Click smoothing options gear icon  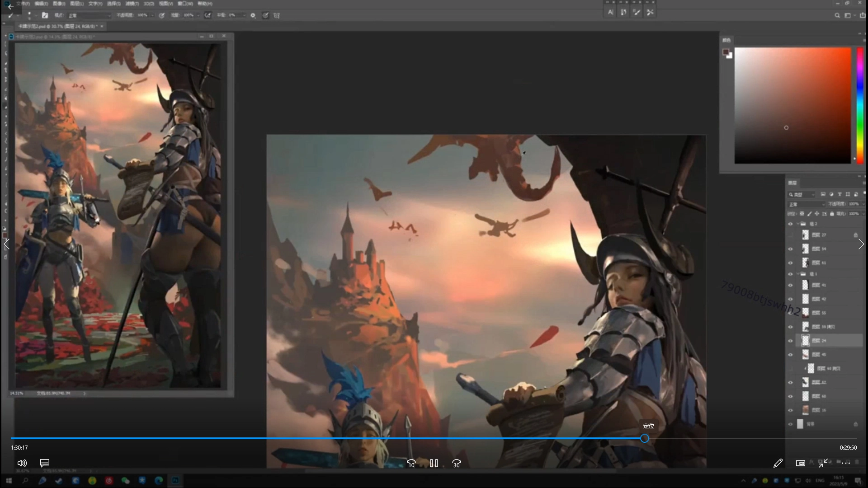tap(253, 15)
